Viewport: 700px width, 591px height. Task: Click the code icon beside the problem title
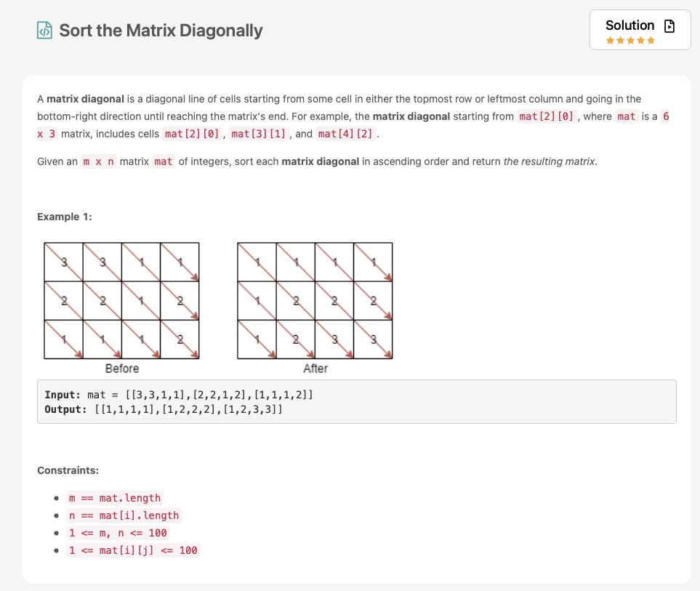pos(44,31)
